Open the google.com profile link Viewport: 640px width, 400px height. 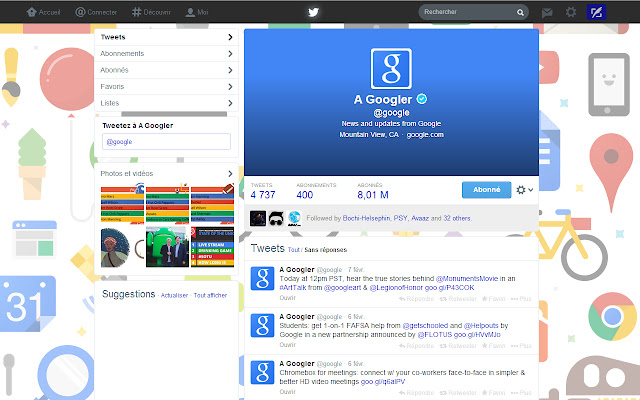(x=425, y=135)
